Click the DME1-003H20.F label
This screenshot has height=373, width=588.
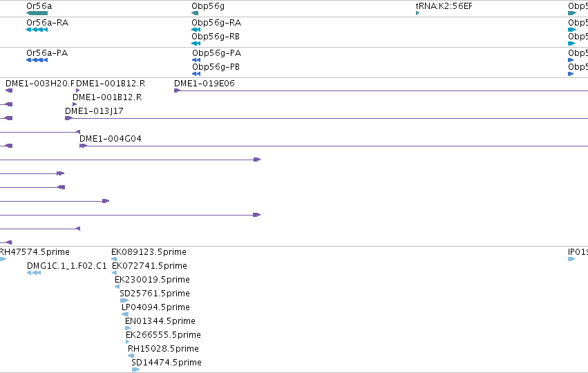pyautogui.click(x=40, y=83)
